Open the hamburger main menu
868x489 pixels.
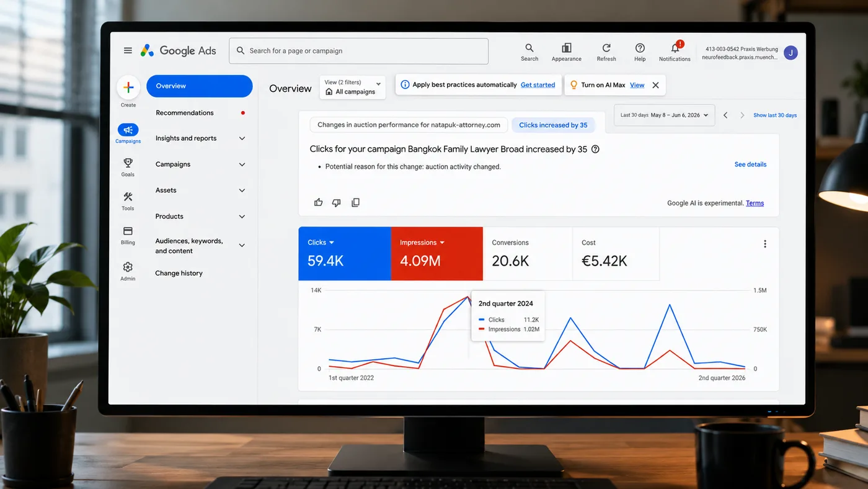(128, 51)
